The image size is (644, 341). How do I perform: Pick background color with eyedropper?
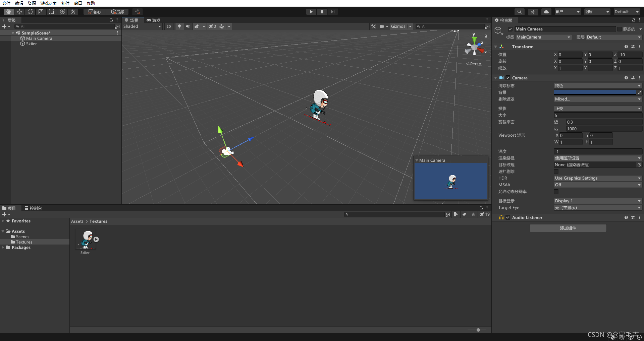click(640, 92)
